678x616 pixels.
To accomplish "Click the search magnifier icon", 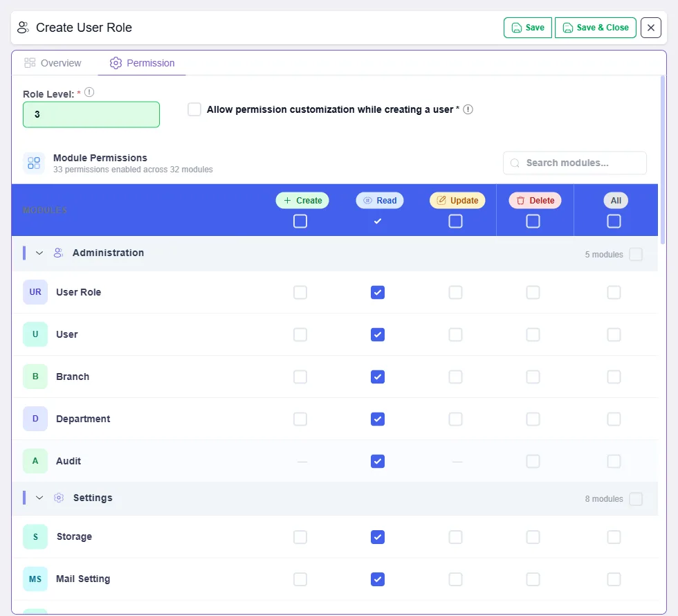I will coord(515,163).
